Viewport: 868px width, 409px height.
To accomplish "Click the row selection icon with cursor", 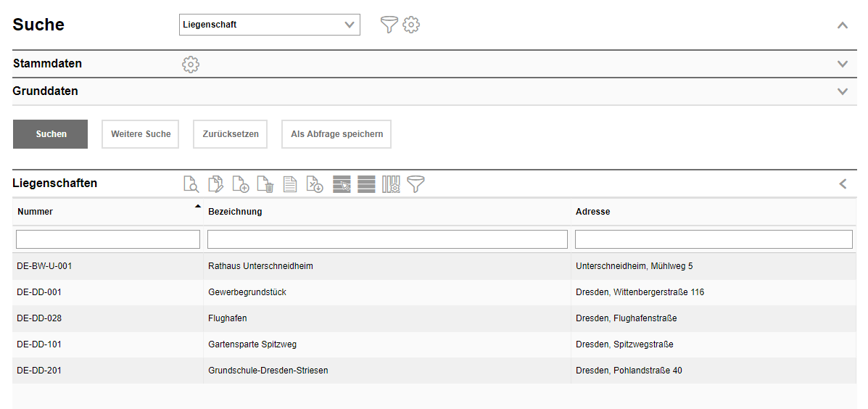I will tap(342, 184).
